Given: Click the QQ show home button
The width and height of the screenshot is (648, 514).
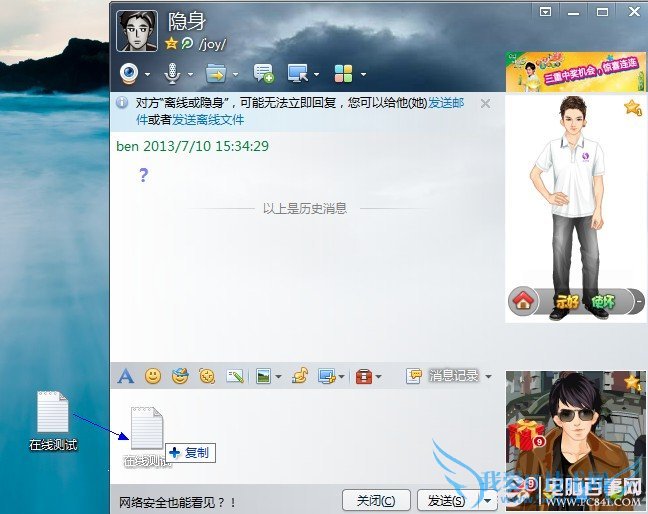Looking at the screenshot, I should point(524,301).
